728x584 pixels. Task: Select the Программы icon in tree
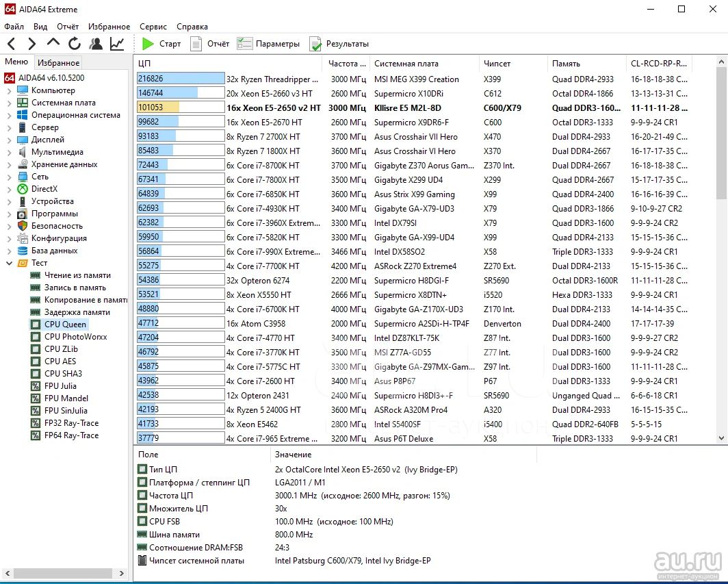click(23, 214)
